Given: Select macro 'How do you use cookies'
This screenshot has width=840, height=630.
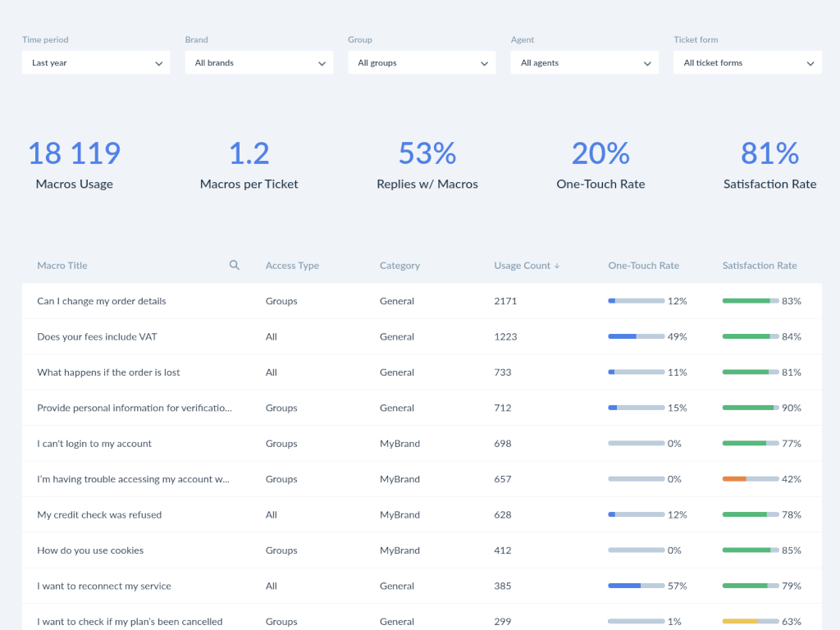Looking at the screenshot, I should click(90, 550).
